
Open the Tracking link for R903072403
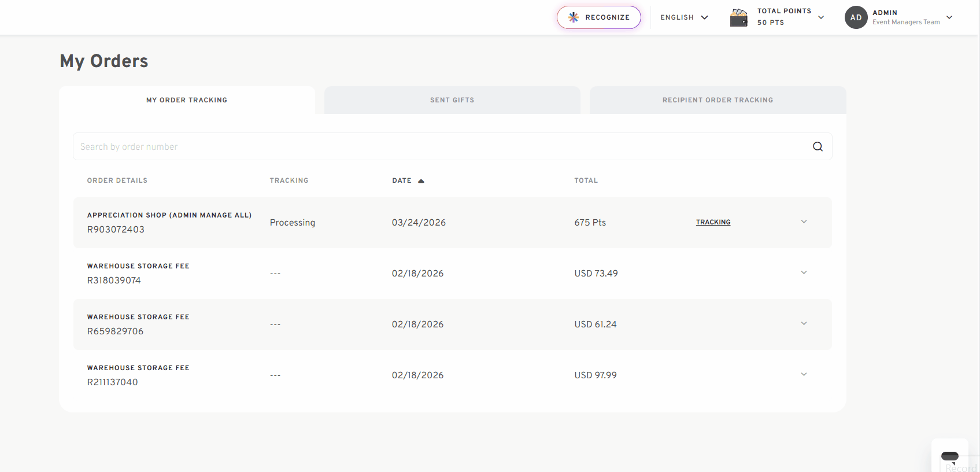pos(713,222)
